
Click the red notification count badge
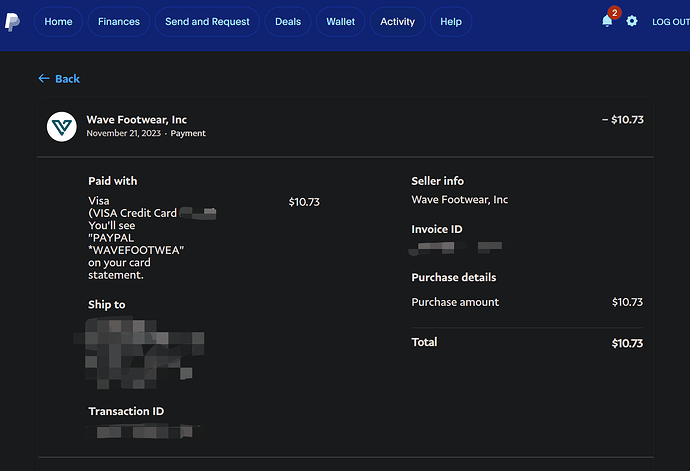pos(614,12)
